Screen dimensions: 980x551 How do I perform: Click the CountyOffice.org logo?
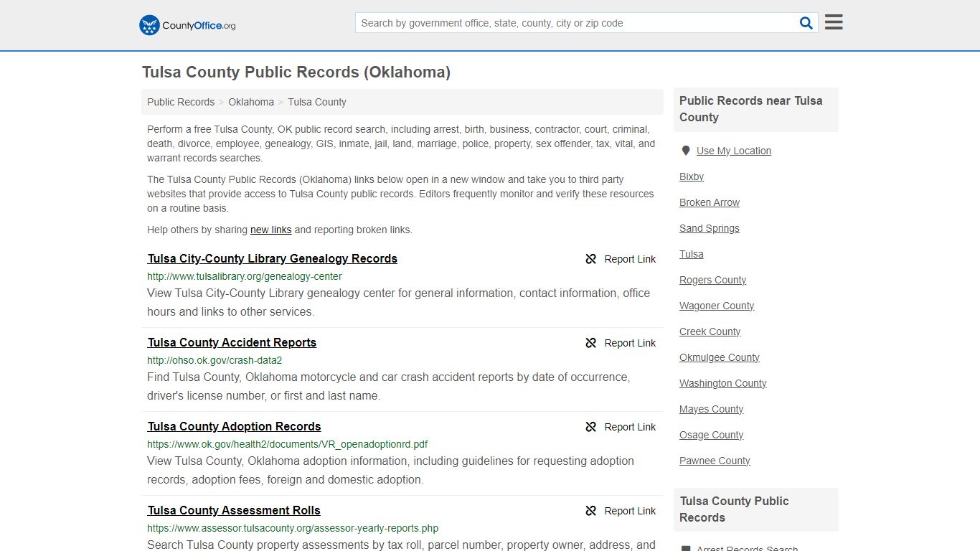point(187,25)
